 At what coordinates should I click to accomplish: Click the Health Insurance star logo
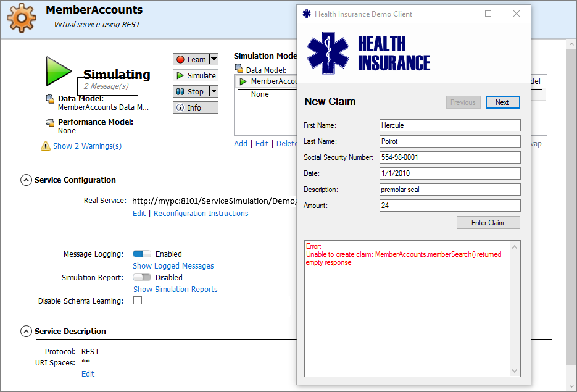pos(328,54)
